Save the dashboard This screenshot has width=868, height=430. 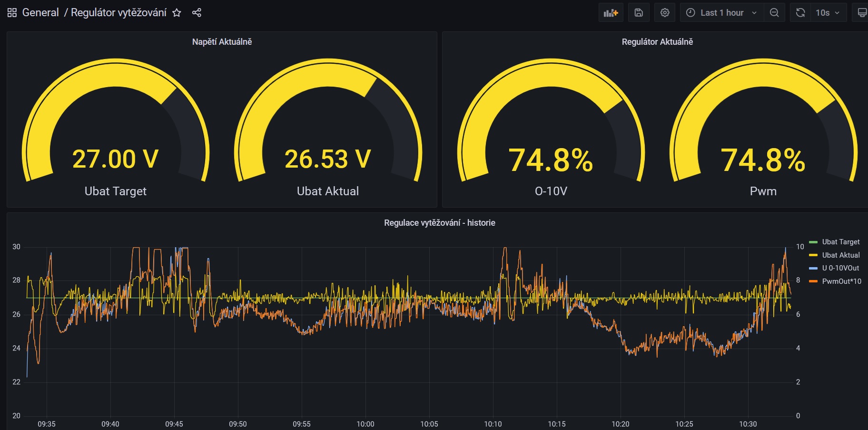point(639,13)
